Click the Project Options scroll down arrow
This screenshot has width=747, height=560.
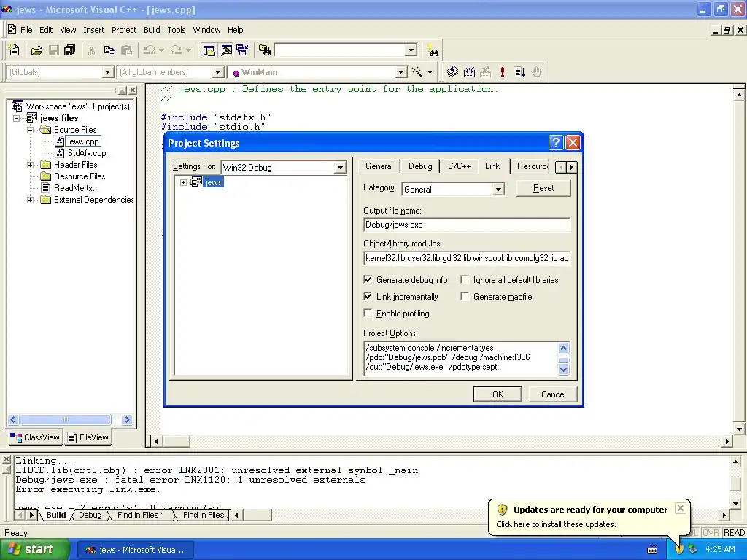564,369
